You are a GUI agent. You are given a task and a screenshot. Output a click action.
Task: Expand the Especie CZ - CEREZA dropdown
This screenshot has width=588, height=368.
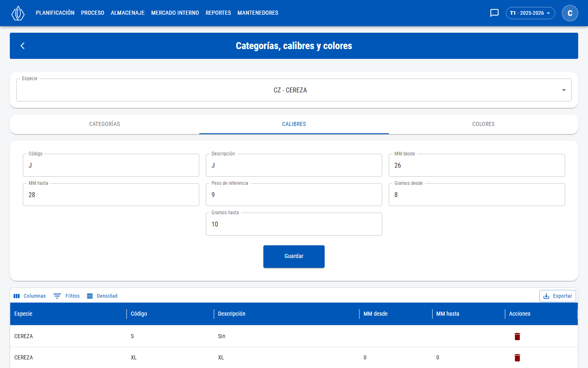(294, 90)
